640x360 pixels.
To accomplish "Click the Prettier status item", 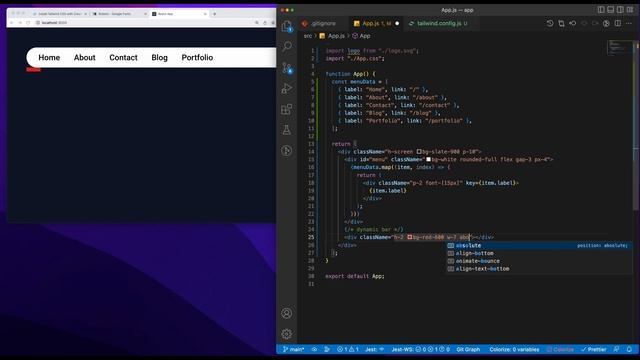I will [x=594, y=349].
